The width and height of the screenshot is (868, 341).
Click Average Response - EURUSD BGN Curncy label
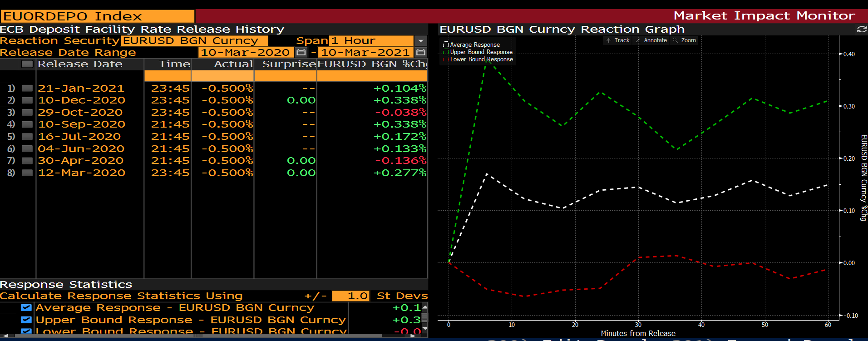point(175,308)
